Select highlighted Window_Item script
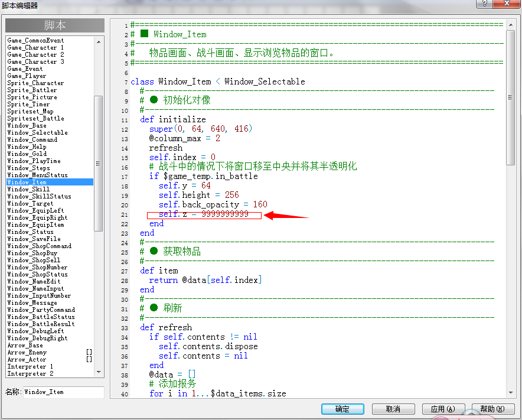This screenshot has width=522, height=420. [x=50, y=182]
